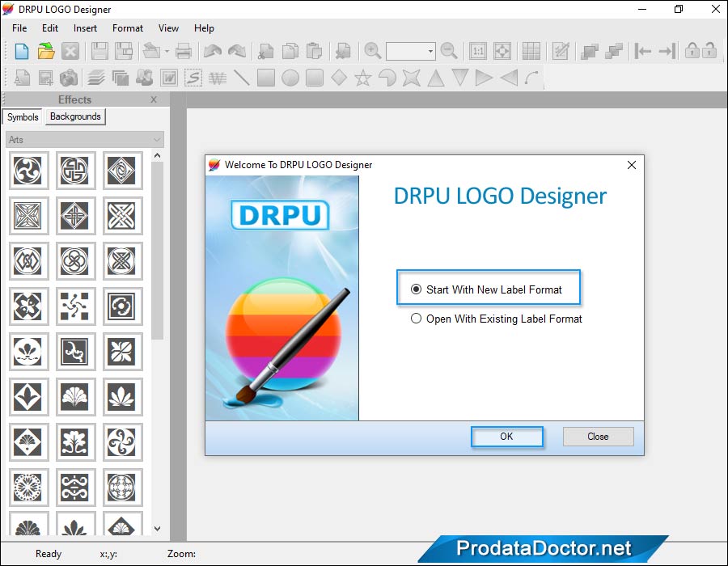This screenshot has width=728, height=566.
Task: Click the Redo arrow icon
Action: click(x=237, y=51)
